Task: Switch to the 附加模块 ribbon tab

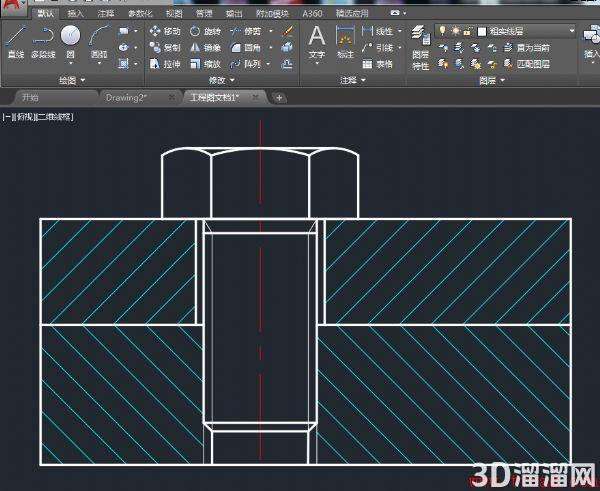Action: (x=272, y=14)
